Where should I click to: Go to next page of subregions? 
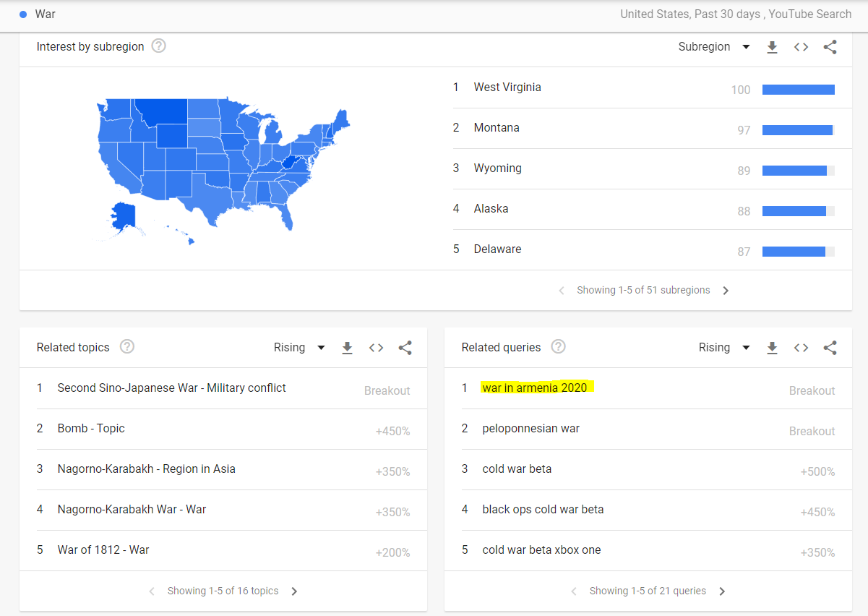726,291
